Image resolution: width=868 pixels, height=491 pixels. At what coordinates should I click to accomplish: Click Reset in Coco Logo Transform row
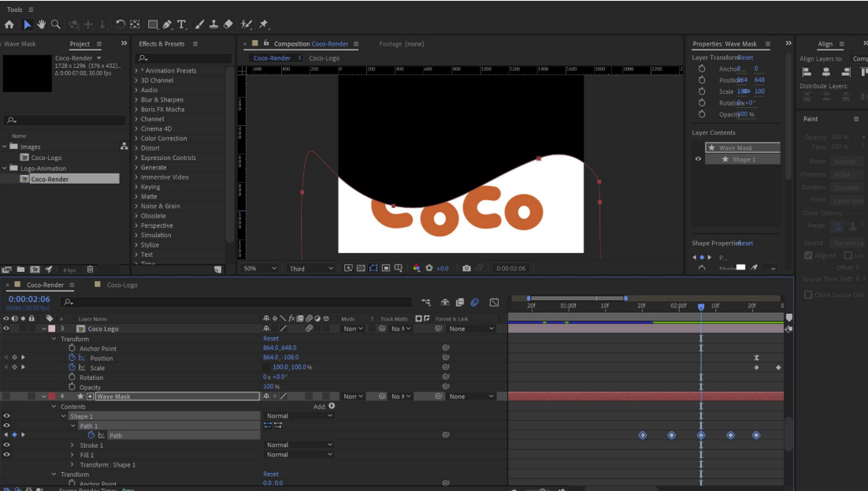(270, 339)
